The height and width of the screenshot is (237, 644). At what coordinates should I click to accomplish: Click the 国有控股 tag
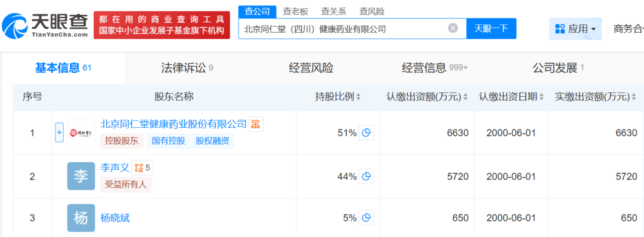(168, 141)
